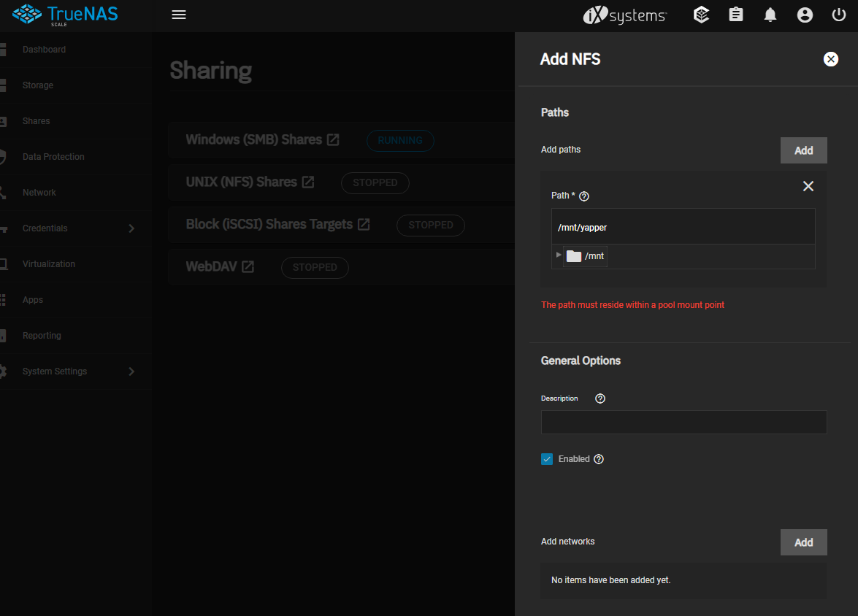858x616 pixels.
Task: Show help for the Enabled option
Action: (600, 460)
